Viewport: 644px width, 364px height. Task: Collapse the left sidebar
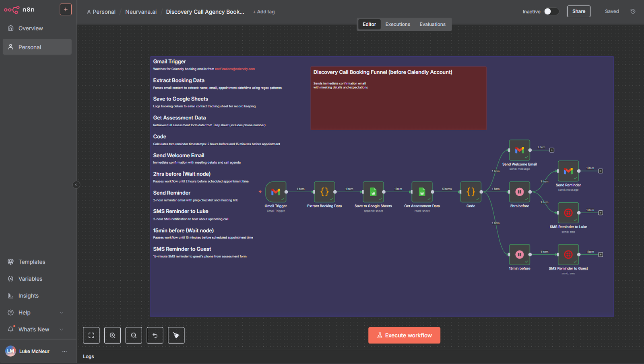[76, 185]
